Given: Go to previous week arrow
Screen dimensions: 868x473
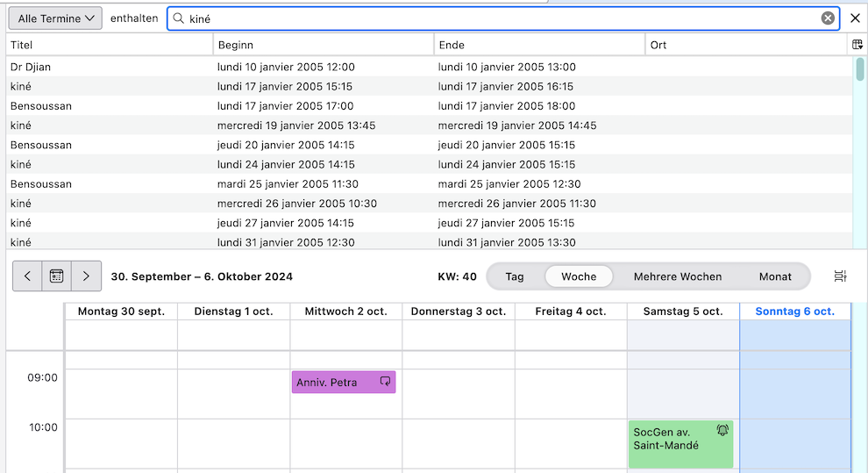Looking at the screenshot, I should 27,276.
